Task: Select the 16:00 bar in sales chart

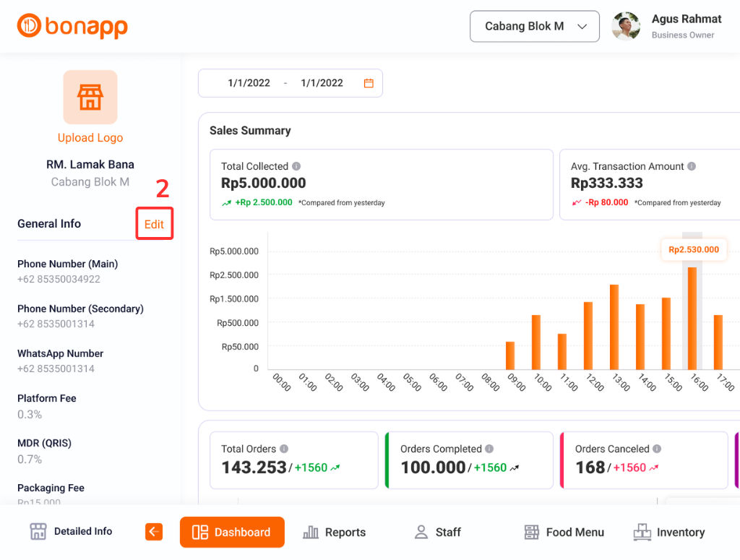Action: 692,318
